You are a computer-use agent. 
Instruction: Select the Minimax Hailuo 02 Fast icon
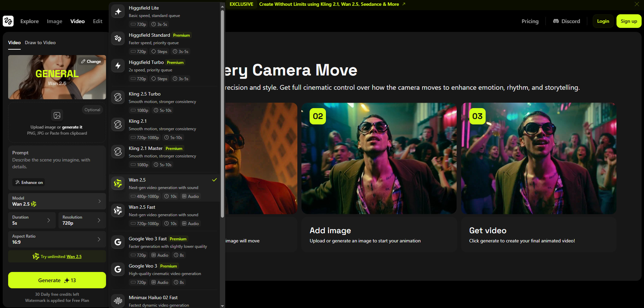(118, 301)
